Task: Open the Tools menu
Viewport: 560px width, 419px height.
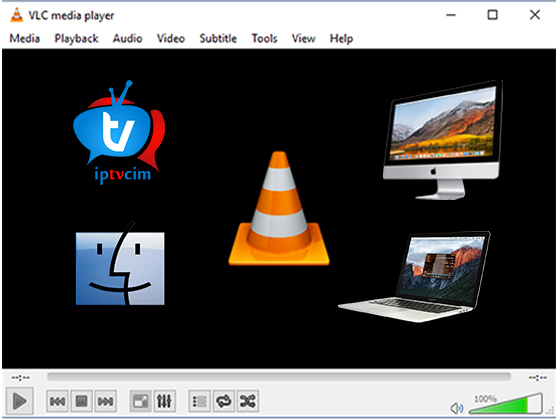Action: coord(264,38)
